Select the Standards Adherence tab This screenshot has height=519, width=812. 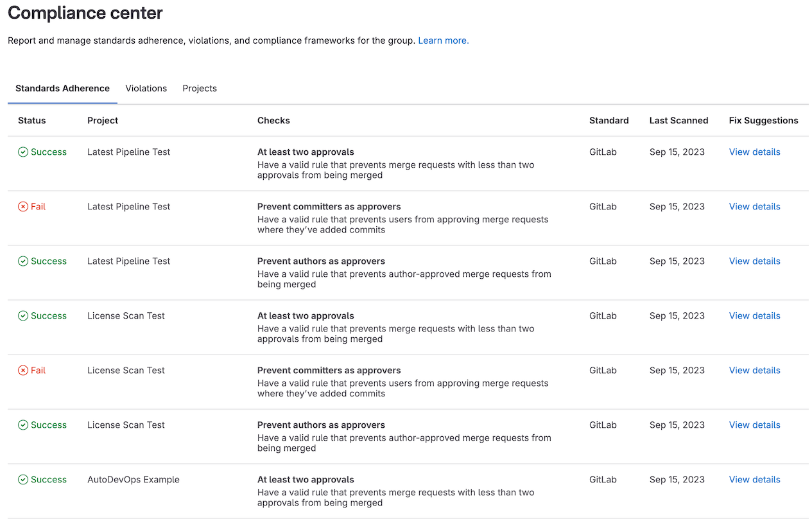[62, 89]
